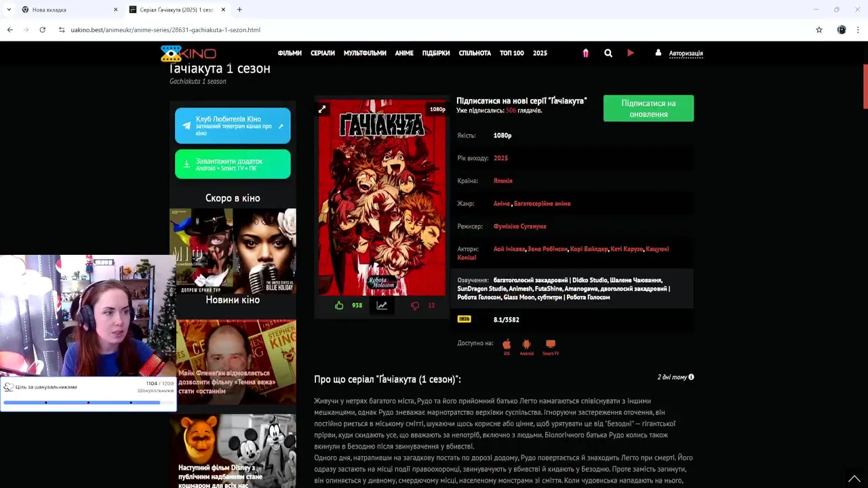Open actor link Зено Робінсон

[x=547, y=249]
